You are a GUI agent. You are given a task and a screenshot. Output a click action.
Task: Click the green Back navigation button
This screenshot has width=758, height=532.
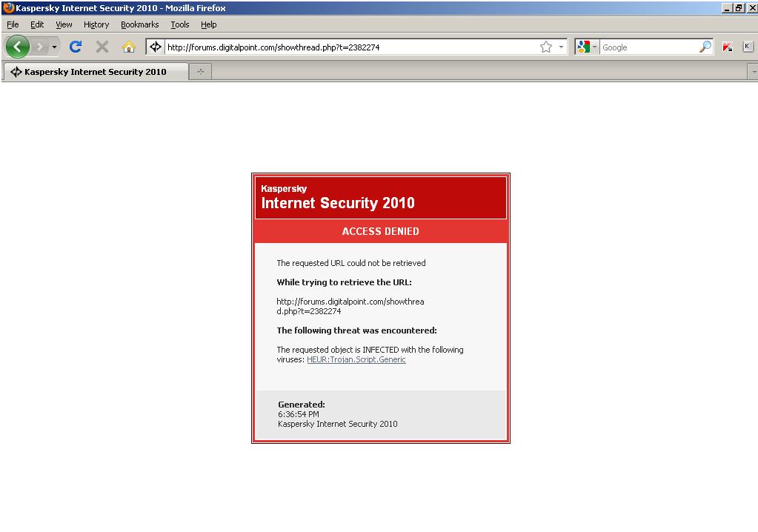(17, 47)
